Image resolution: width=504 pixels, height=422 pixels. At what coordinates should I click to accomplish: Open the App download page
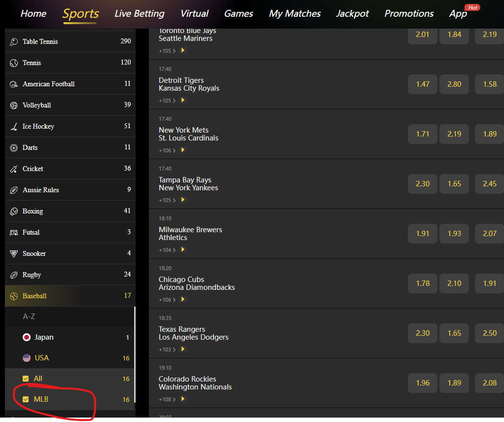pos(458,13)
